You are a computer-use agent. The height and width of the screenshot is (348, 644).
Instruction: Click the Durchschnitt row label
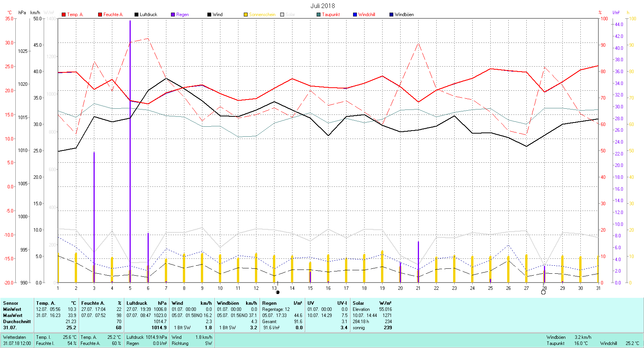click(x=17, y=322)
